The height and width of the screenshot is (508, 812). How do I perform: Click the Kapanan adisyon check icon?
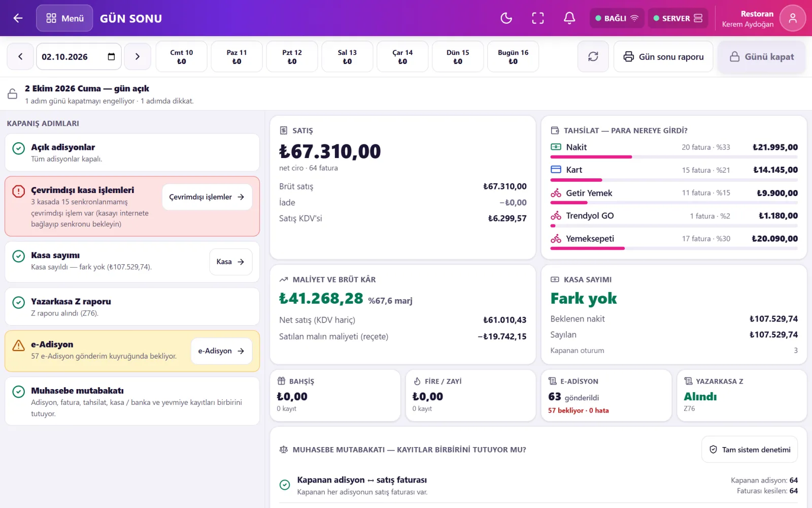point(285,485)
